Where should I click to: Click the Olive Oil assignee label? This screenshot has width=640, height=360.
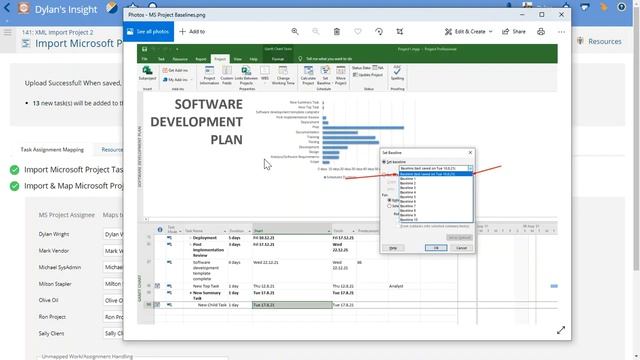48,300
